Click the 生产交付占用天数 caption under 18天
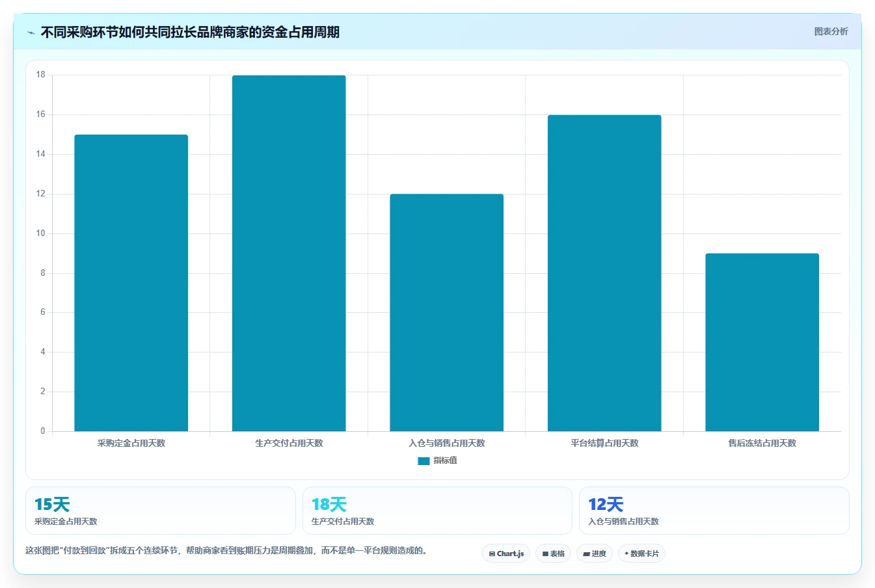The height and width of the screenshot is (588, 875). point(343,522)
